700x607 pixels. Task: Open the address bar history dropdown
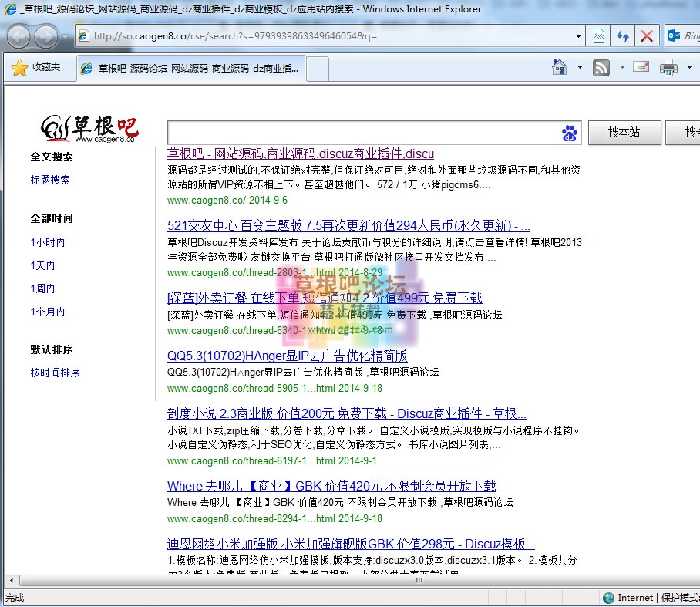[x=580, y=35]
